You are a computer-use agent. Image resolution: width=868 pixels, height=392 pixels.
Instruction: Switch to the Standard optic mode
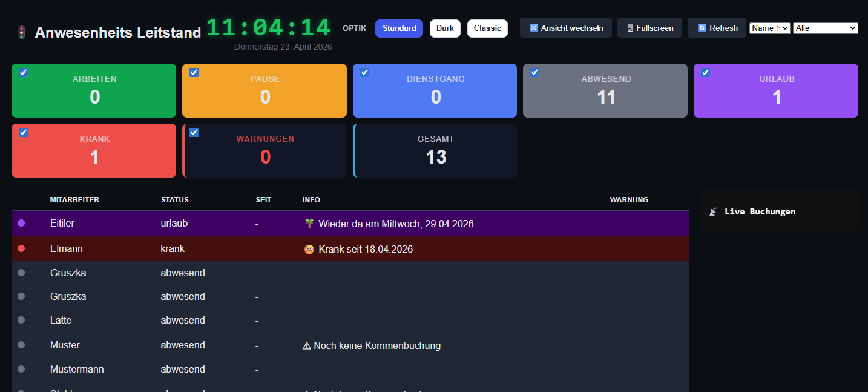399,28
